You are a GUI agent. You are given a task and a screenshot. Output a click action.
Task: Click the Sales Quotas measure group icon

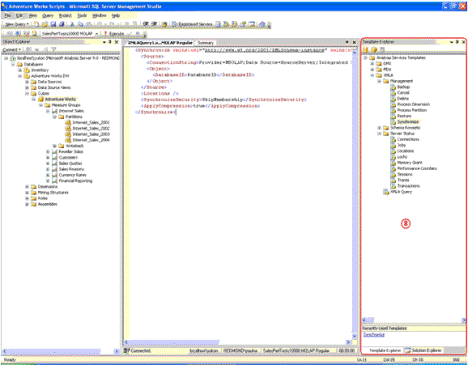(55, 163)
